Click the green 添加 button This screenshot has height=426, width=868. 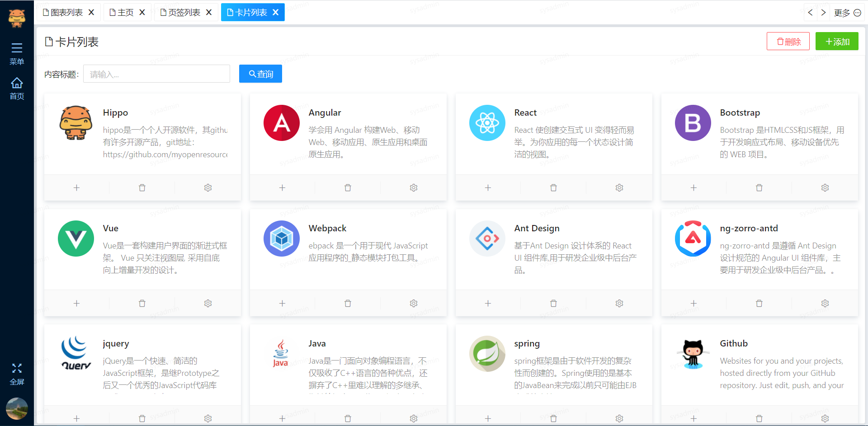click(837, 42)
